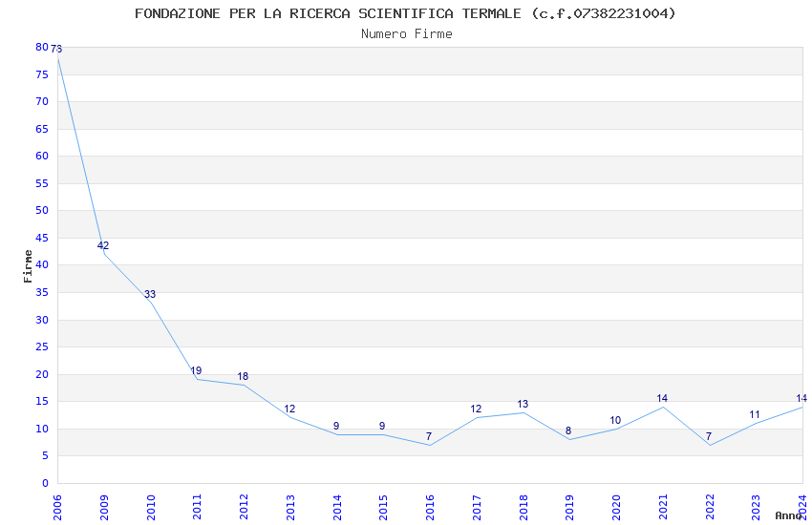Screen dimensions: 812x525
Task: Click the 2020 x-axis year label
Action: pyautogui.click(x=616, y=507)
